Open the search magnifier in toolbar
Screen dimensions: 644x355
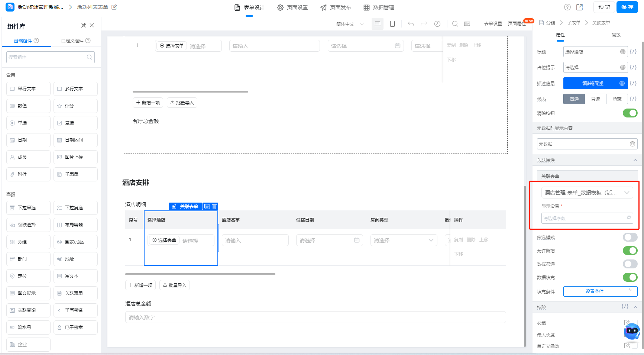pyautogui.click(x=455, y=24)
